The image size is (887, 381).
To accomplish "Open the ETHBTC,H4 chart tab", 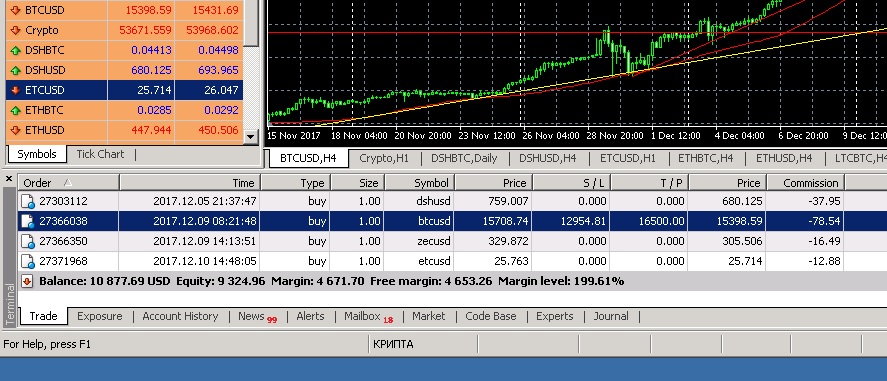I will point(705,158).
